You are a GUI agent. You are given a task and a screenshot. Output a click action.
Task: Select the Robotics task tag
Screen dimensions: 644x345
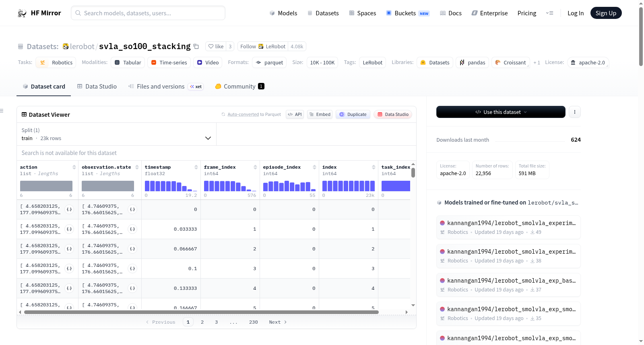[x=56, y=62]
